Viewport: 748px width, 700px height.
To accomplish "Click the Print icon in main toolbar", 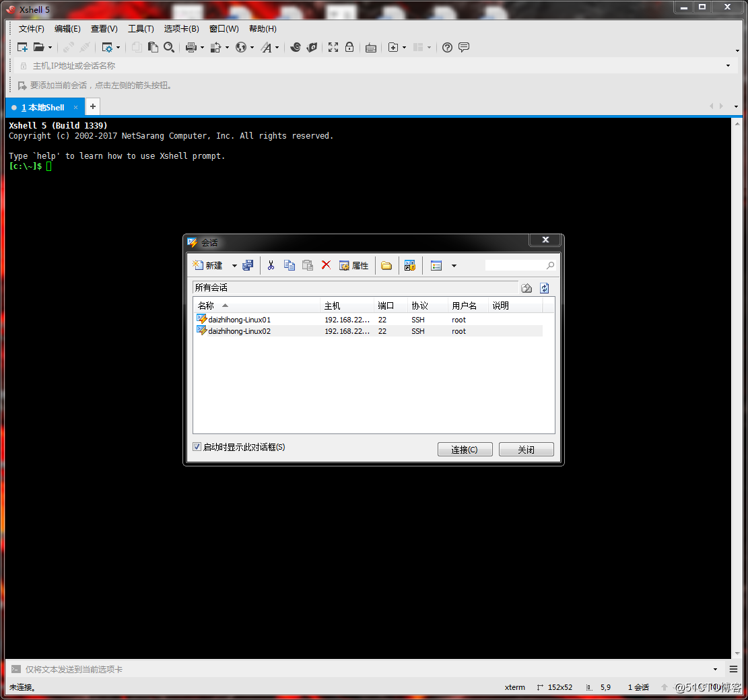I will (x=191, y=47).
